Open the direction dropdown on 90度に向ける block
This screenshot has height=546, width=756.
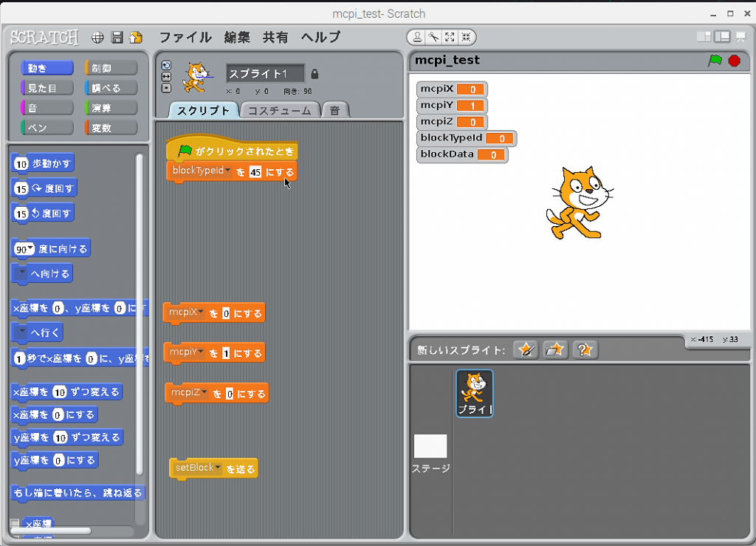[x=31, y=249]
